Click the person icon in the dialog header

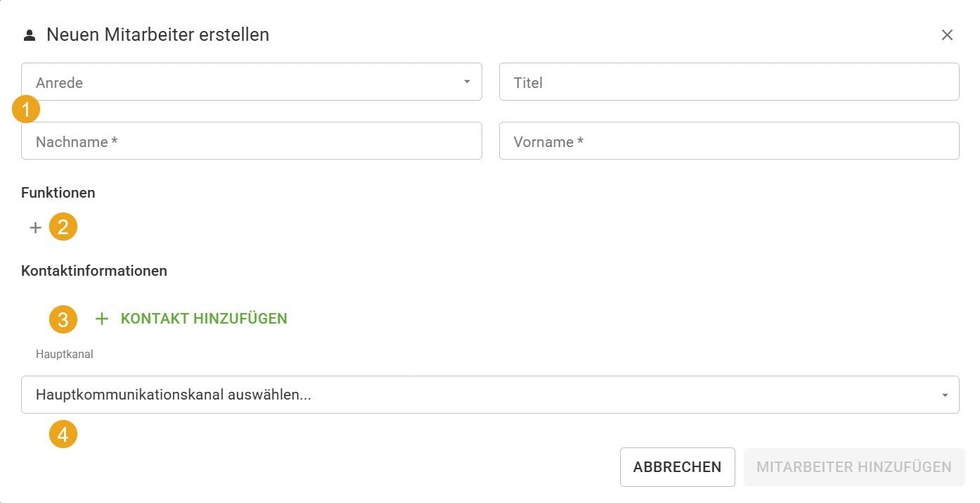[28, 34]
